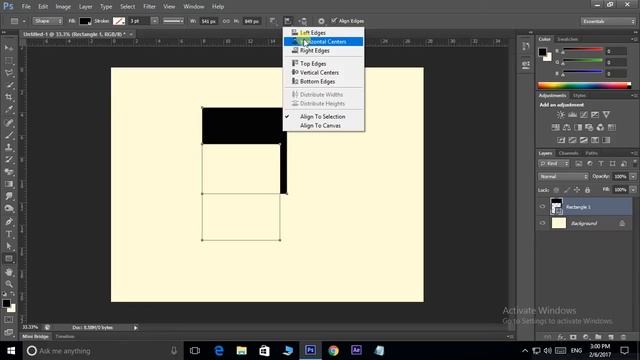Select the Rectangular Marquee tool
This screenshot has width=640, height=360.
(x=9, y=60)
